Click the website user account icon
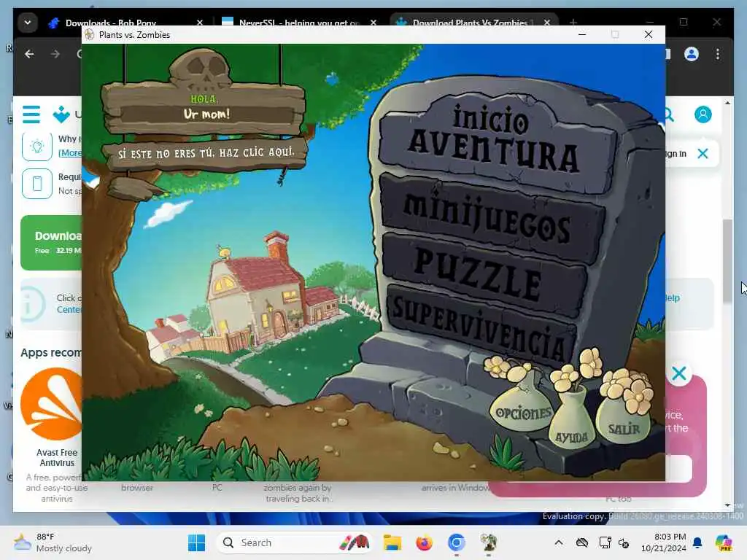This screenshot has width=747, height=560. [703, 114]
